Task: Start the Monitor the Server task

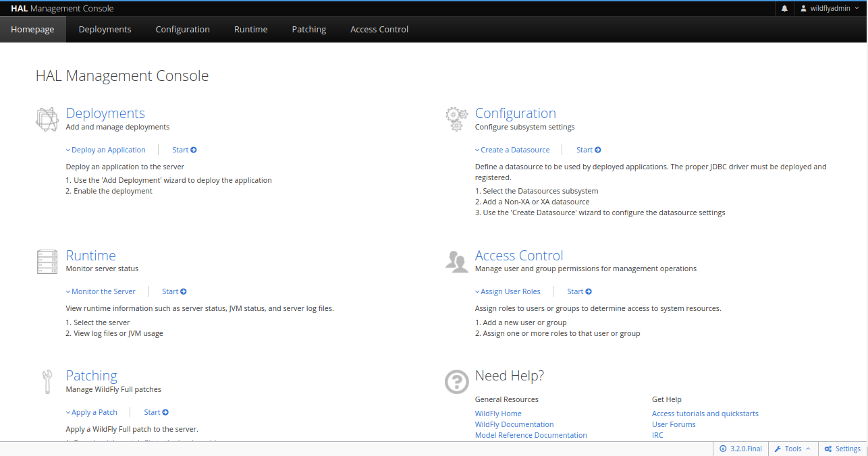Action: point(174,291)
